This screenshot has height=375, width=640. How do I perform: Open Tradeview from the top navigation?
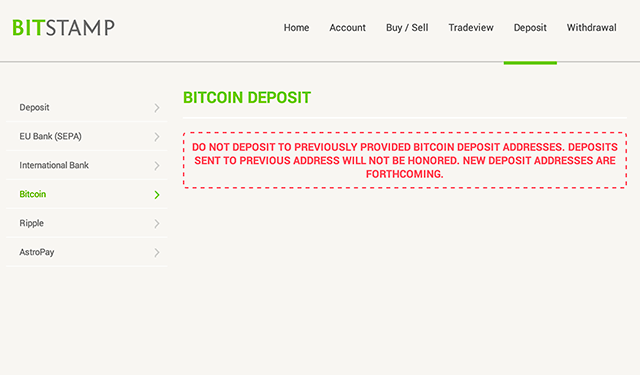pyautogui.click(x=471, y=28)
